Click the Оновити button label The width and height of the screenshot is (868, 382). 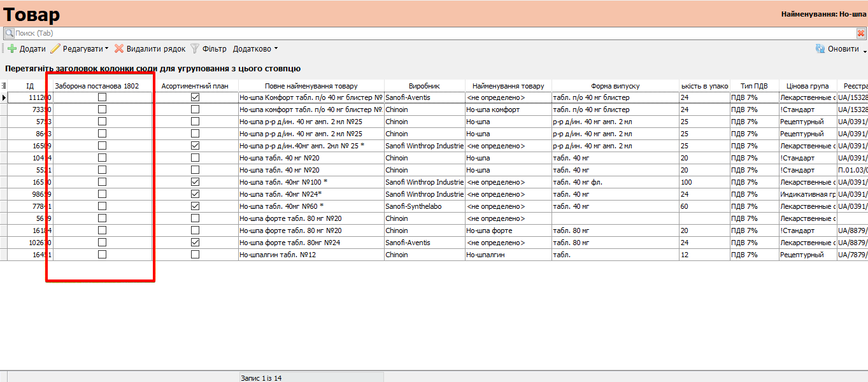(x=843, y=49)
